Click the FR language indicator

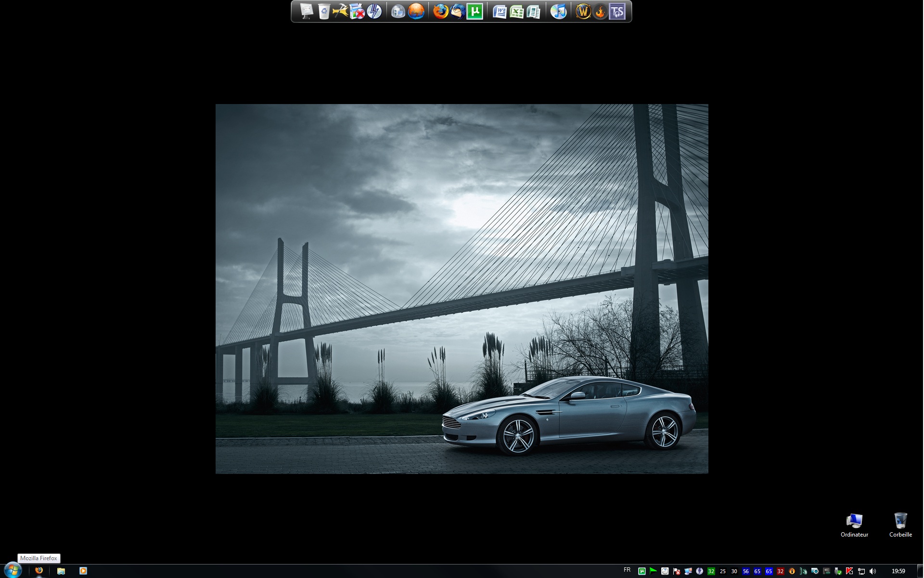[627, 570]
